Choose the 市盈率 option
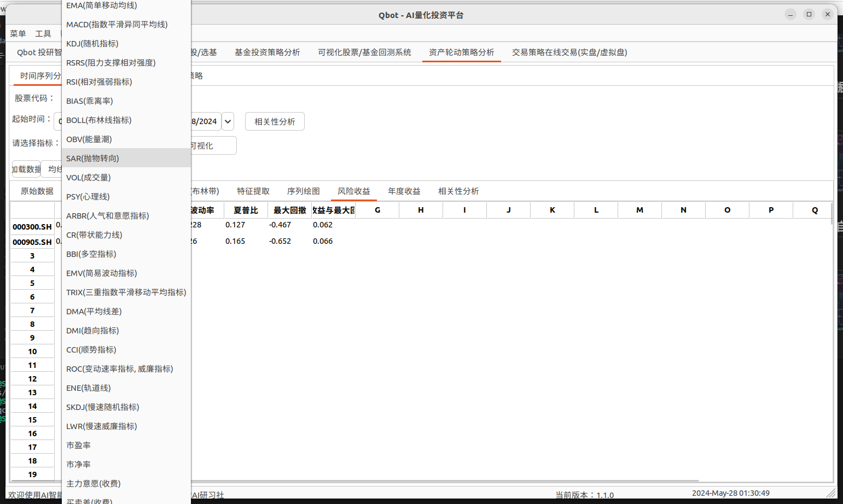843x504 pixels. point(78,445)
